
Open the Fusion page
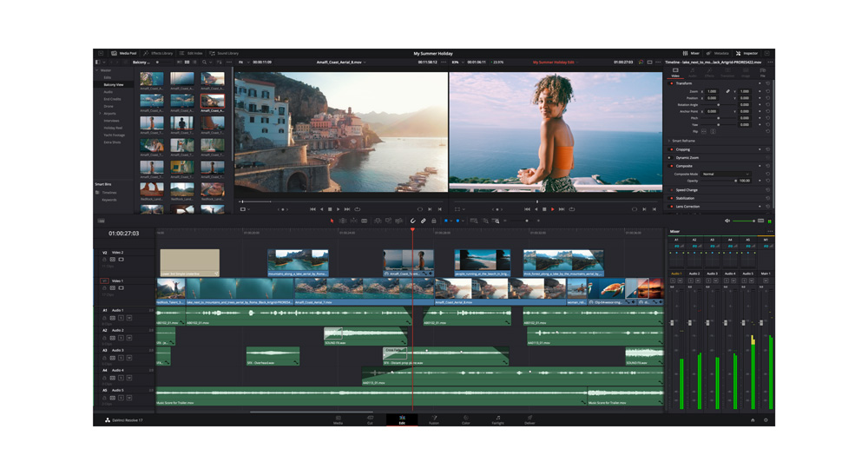(434, 419)
